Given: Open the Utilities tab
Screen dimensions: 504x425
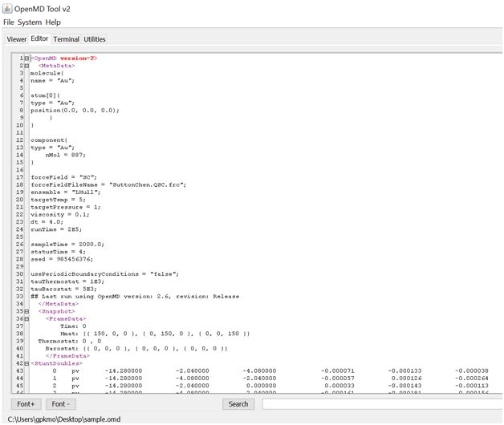Looking at the screenshot, I should pos(95,39).
